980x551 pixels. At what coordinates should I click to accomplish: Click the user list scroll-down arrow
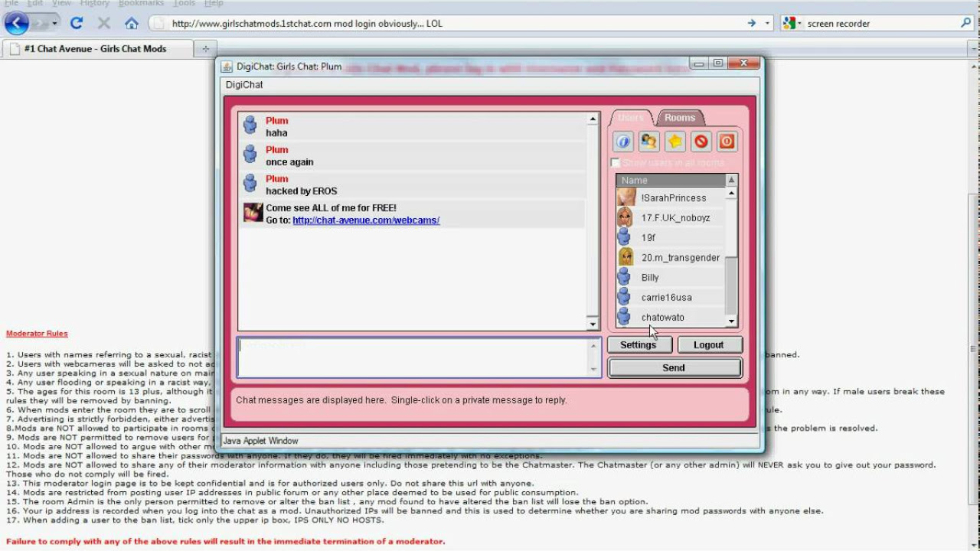pyautogui.click(x=731, y=321)
